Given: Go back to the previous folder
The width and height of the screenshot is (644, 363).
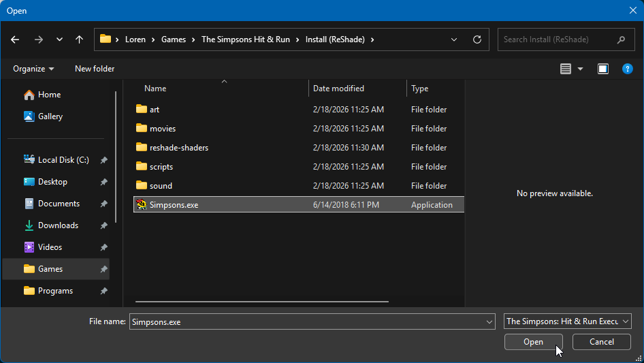Looking at the screenshot, I should (15, 40).
